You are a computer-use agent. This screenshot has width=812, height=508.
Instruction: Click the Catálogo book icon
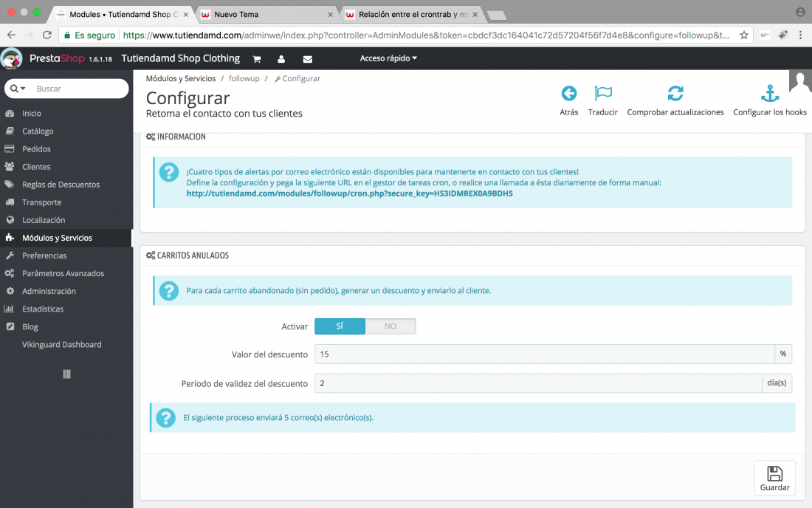(x=10, y=131)
